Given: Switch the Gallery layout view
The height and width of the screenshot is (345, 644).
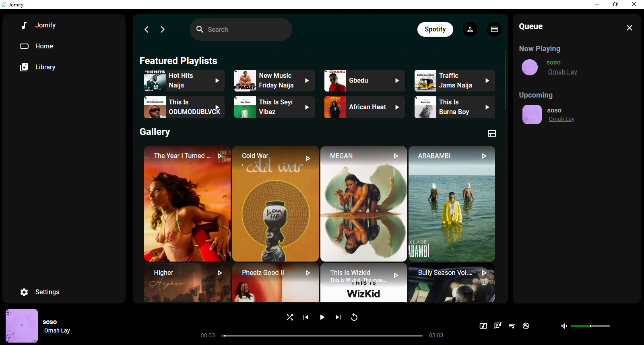Looking at the screenshot, I should click(492, 133).
